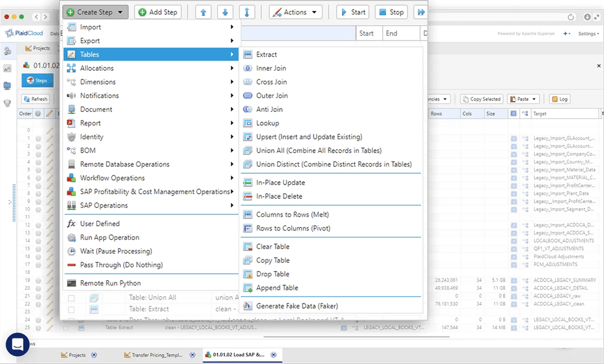Close the Transfer Pricing_Templ... bottom tab
The image size is (604, 364).
point(193,355)
